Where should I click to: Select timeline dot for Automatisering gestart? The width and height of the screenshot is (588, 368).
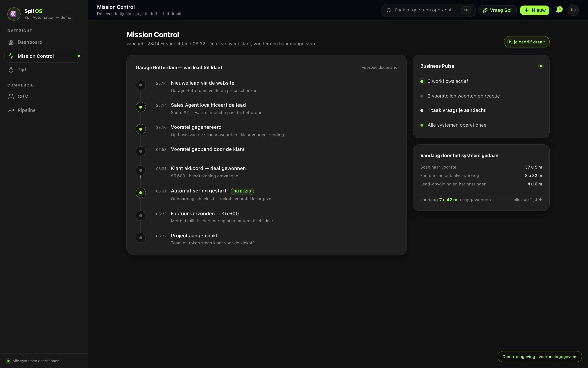click(141, 193)
